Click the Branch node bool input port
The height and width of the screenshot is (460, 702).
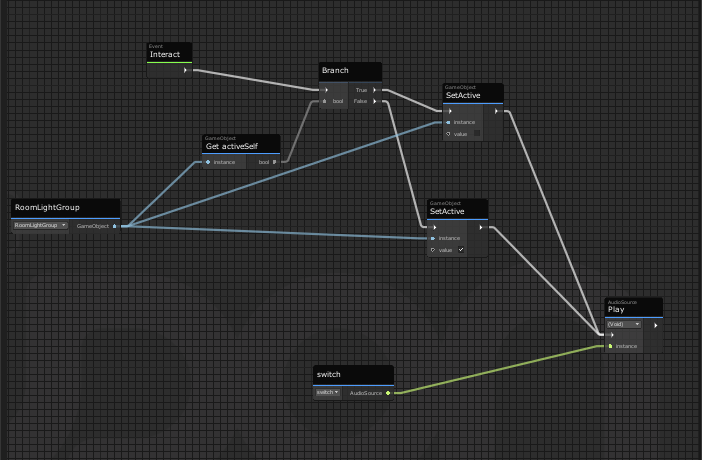pyautogui.click(x=326, y=101)
